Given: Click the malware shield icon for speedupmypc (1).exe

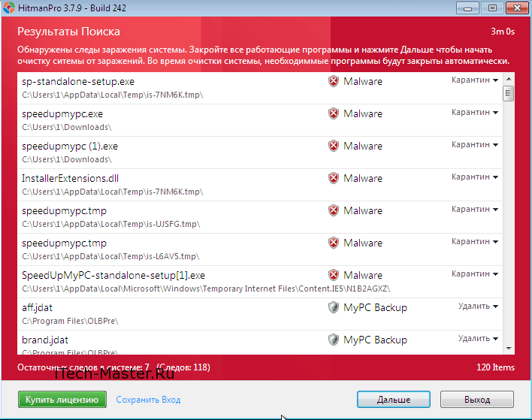Looking at the screenshot, I should coord(334,146).
